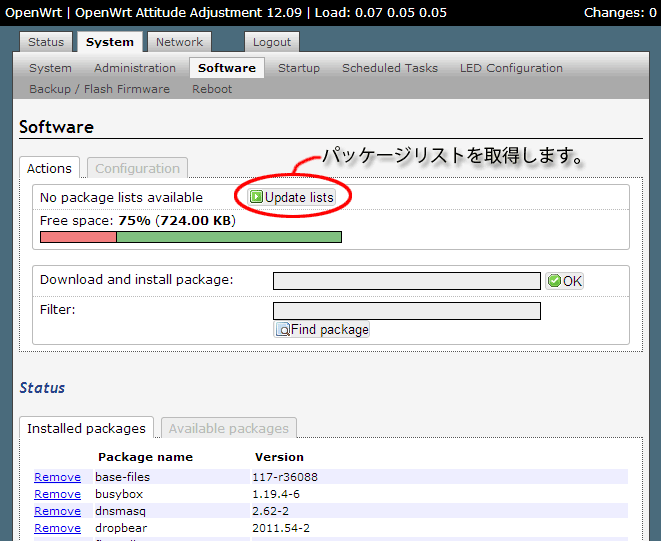Open the Startup submenu
Image resolution: width=661 pixels, height=541 pixels.
(x=299, y=68)
